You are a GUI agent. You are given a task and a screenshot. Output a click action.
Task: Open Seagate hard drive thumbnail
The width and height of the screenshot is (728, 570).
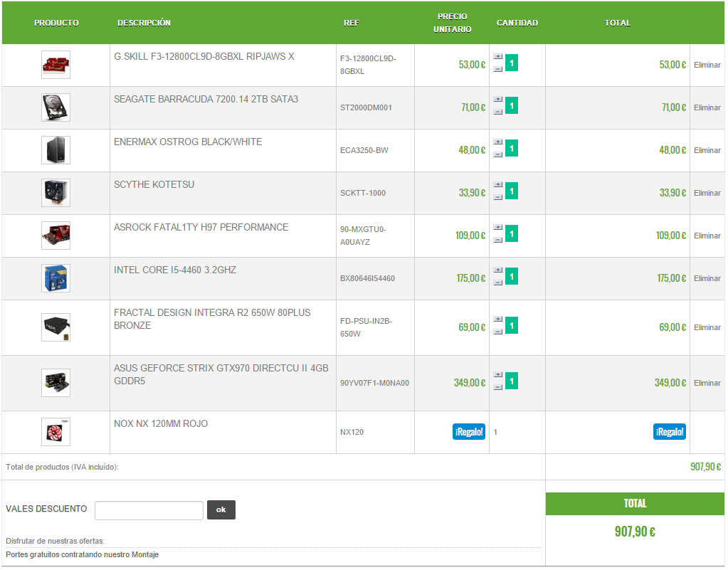(56, 107)
